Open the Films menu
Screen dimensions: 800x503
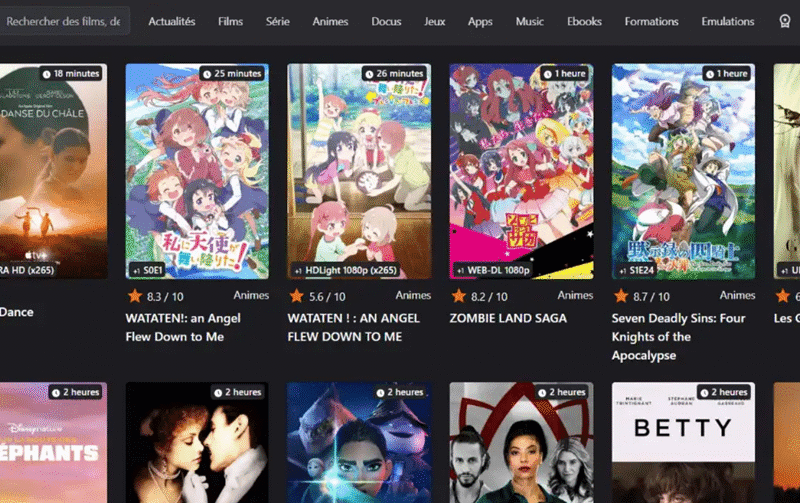pos(230,21)
